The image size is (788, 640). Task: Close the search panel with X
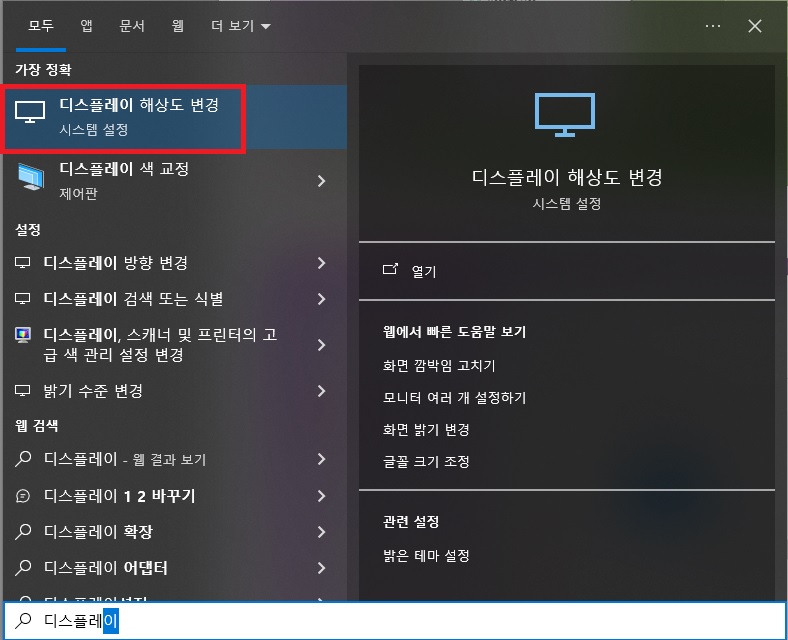click(x=755, y=26)
